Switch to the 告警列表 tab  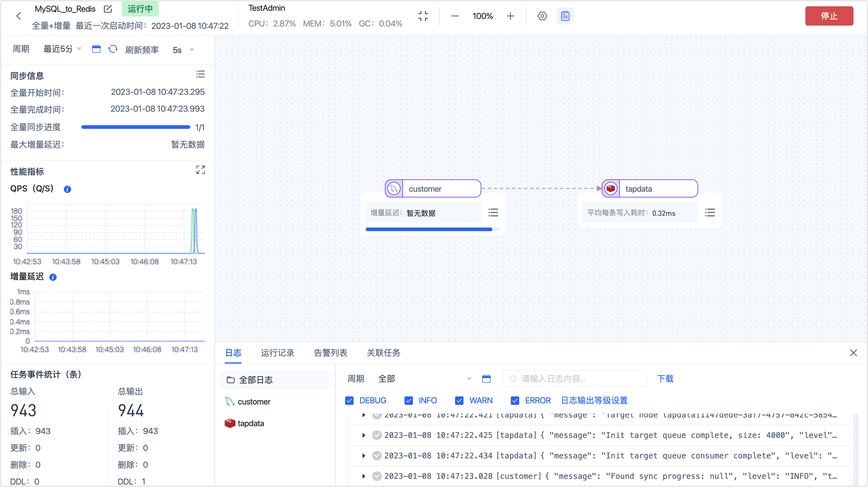(x=330, y=353)
